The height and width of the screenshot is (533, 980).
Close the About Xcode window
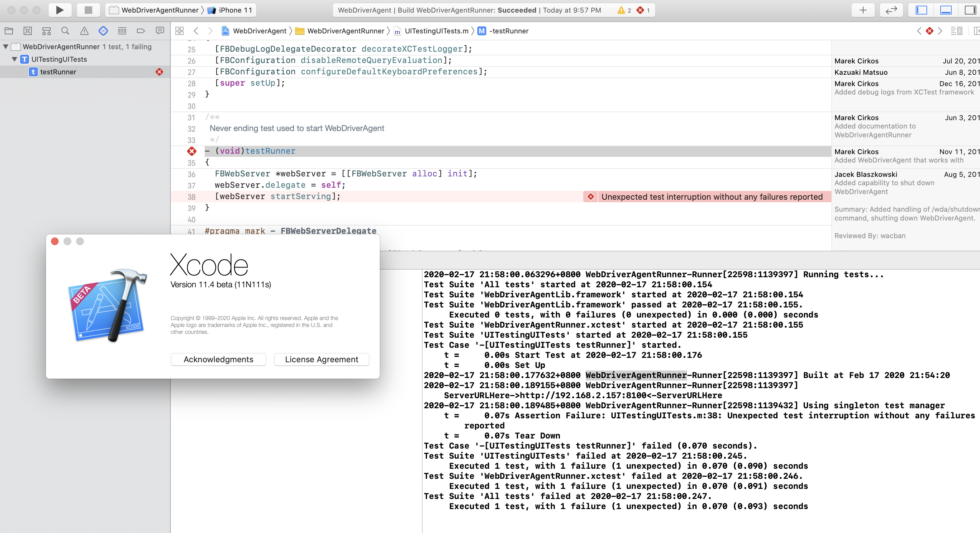point(55,241)
